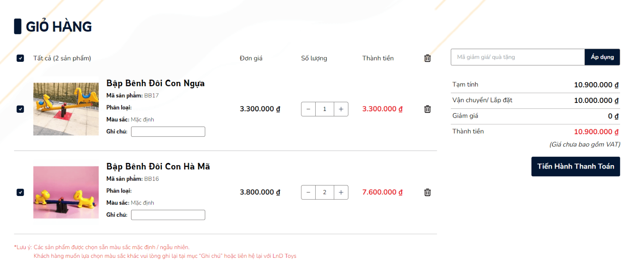Remove Bập Bênh Đôi Con Hà Mã from cart
Image resolution: width=644 pixels, height=268 pixels.
(427, 192)
